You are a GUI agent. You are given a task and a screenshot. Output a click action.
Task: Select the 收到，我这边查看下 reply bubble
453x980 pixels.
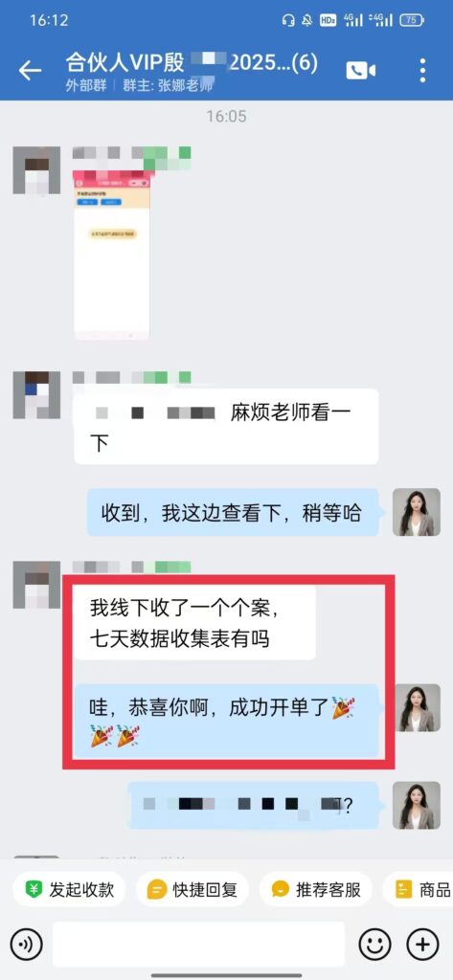pos(233,512)
